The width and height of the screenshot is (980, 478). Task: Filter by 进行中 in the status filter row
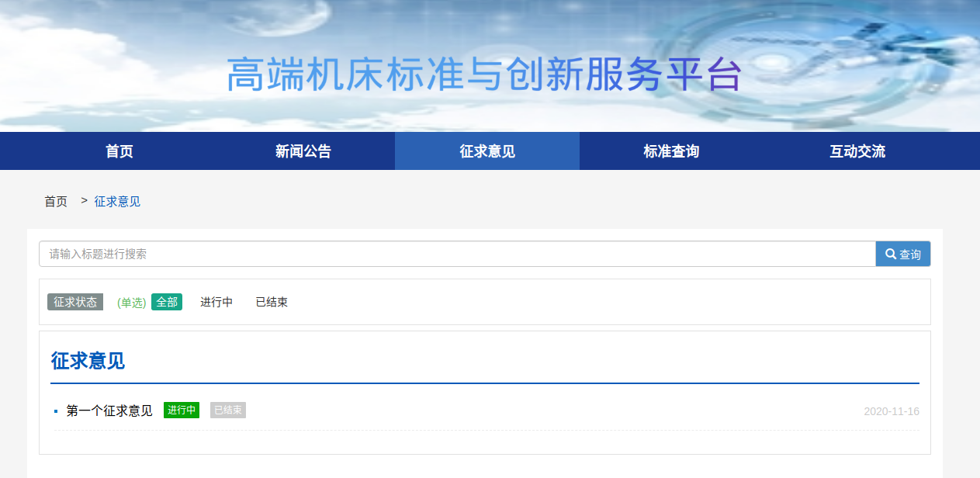[x=216, y=302]
